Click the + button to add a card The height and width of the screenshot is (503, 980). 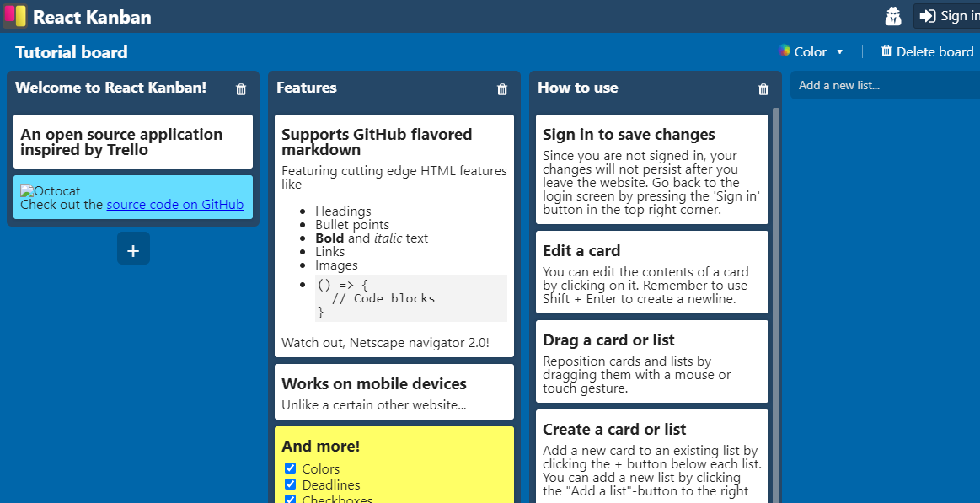133,248
